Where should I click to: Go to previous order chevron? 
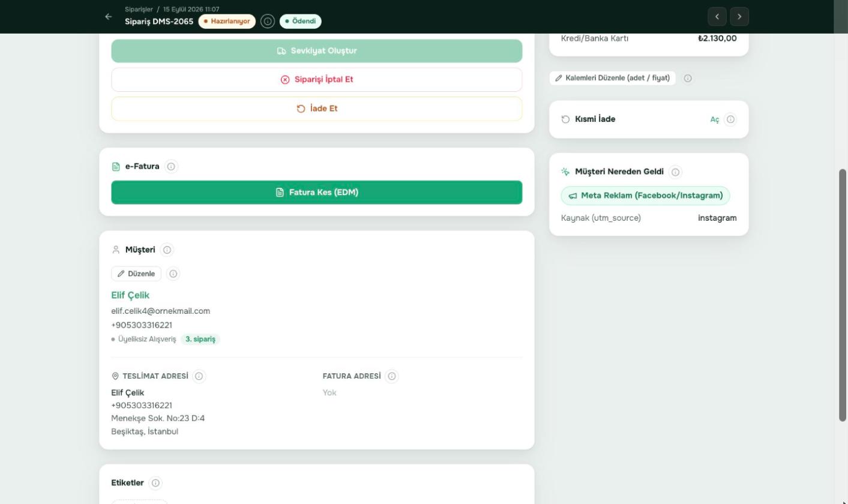717,17
